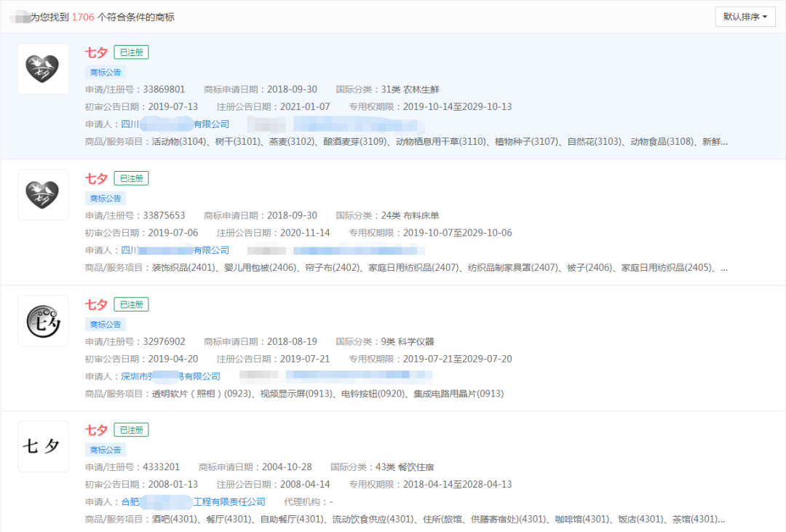Click the 1706 result count
Image resolution: width=786 pixels, height=532 pixels.
83,17
